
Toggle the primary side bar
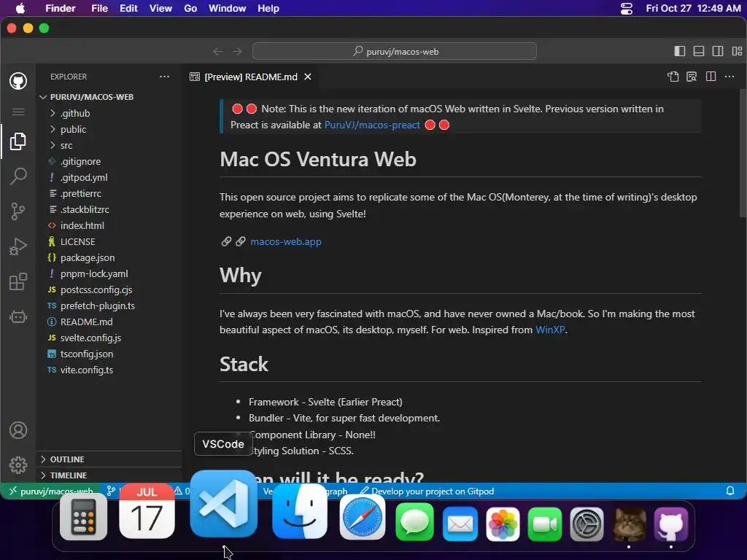pyautogui.click(x=680, y=52)
